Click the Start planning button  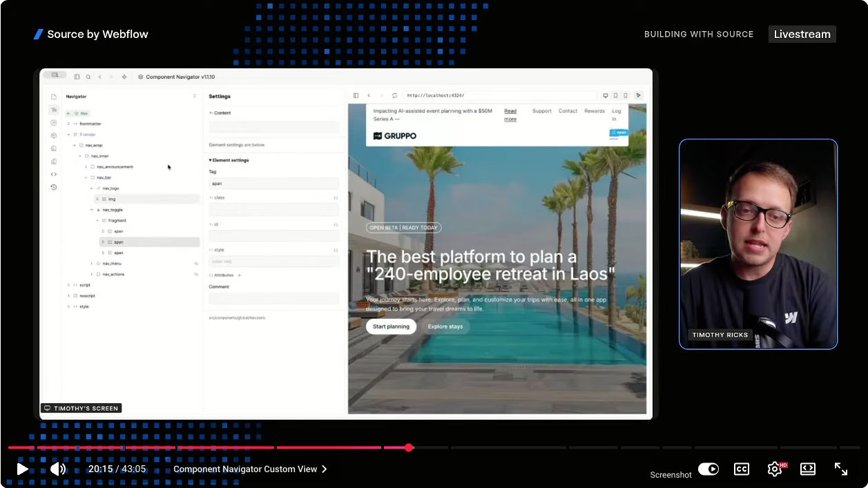click(391, 326)
